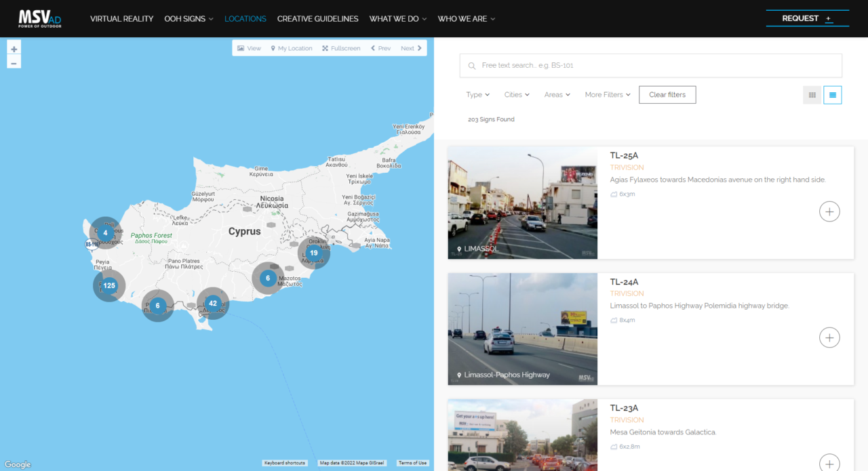Open the TL-23A street photo
This screenshot has width=868, height=471.
(522, 435)
